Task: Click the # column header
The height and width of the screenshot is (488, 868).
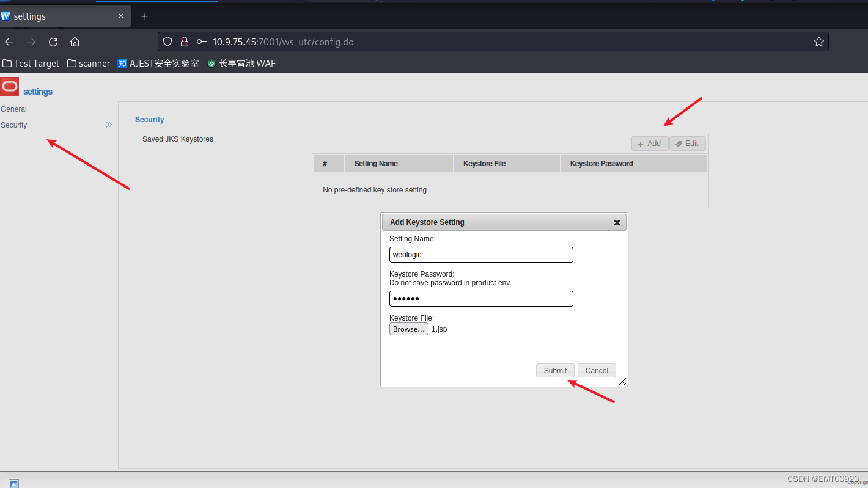Action: click(x=329, y=164)
